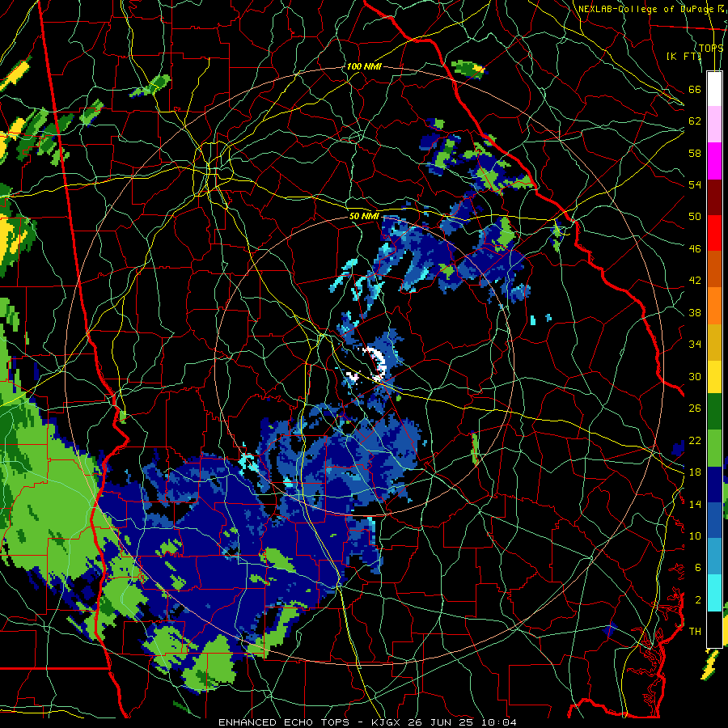Click the "22" legend value
The width and height of the screenshot is (728, 728).
tap(695, 441)
